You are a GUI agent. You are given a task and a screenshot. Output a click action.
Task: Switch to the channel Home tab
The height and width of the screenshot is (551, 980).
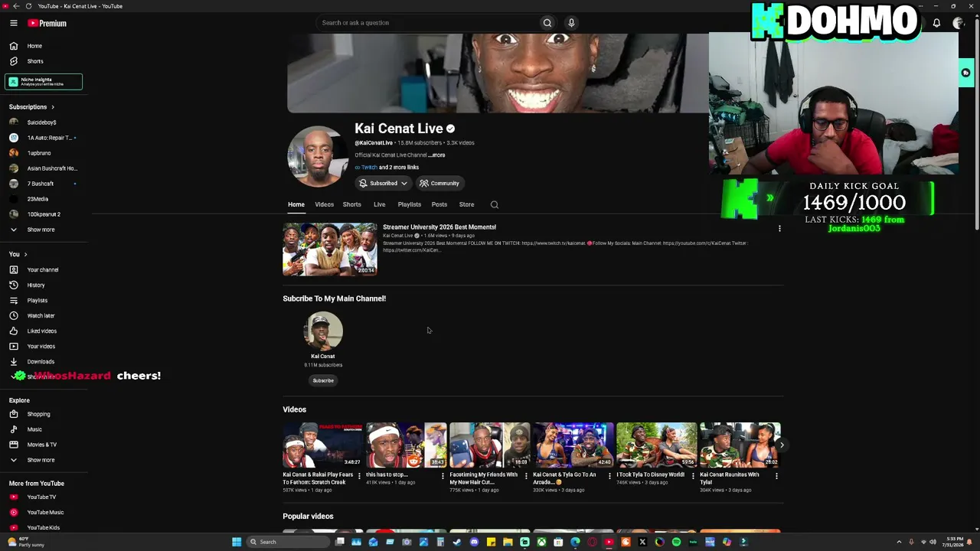[x=296, y=205]
